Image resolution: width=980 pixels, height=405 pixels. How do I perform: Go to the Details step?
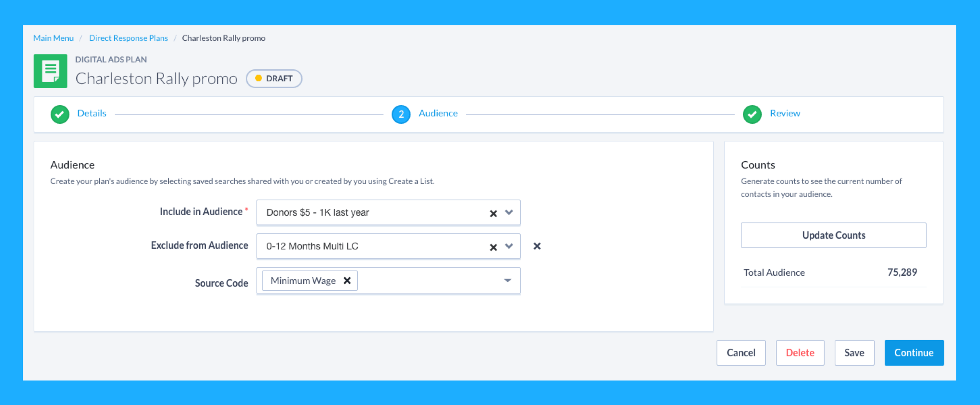tap(92, 113)
